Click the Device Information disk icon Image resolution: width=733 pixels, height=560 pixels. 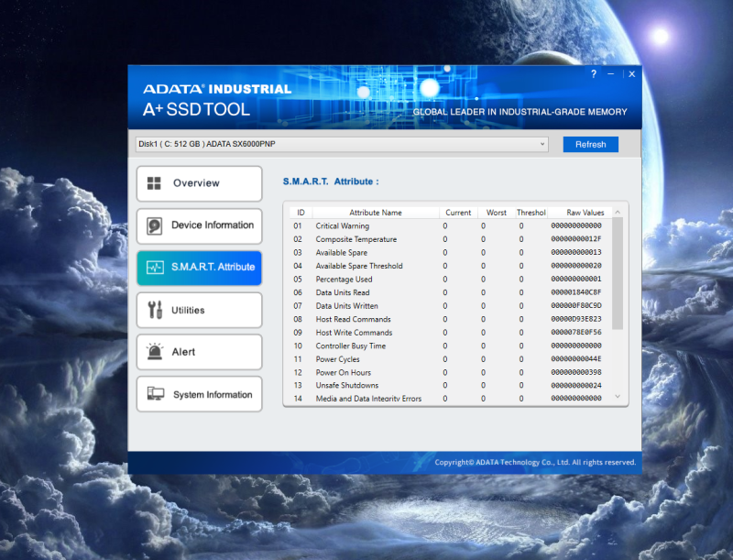154,225
